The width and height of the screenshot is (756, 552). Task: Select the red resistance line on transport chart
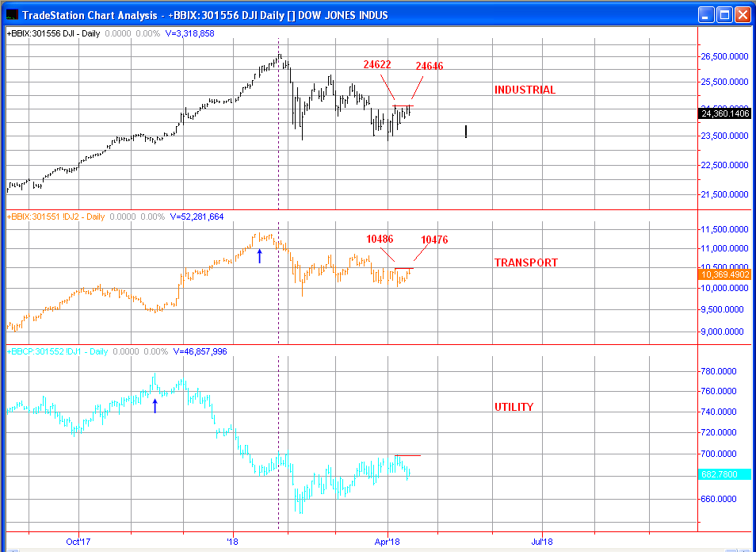pyautogui.click(x=404, y=268)
